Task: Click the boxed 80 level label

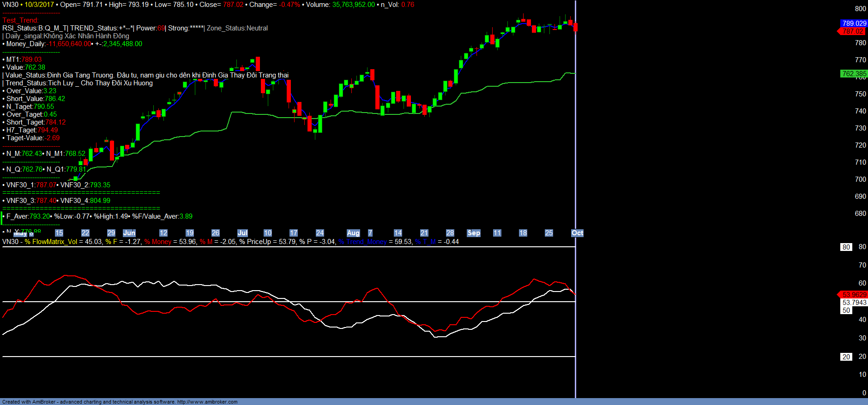Action: (846, 247)
